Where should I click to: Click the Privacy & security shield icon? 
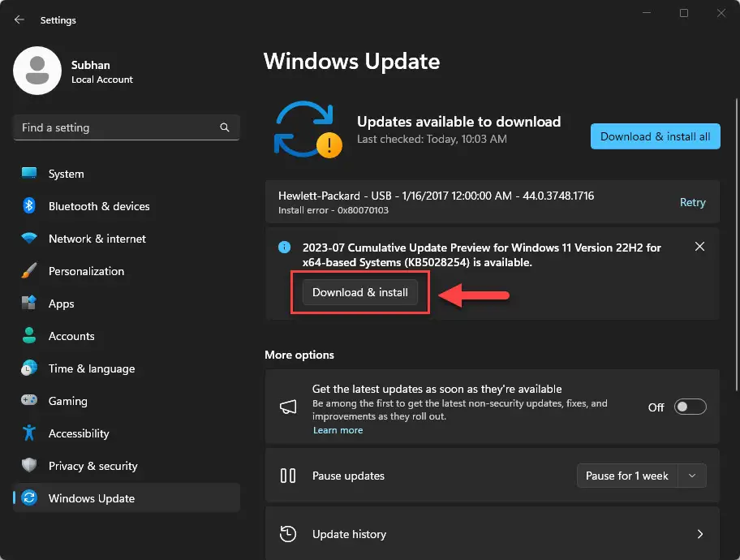point(29,466)
